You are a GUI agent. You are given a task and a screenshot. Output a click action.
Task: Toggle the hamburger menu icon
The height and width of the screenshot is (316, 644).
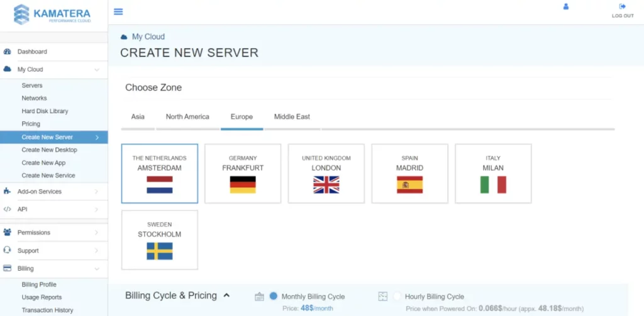coord(118,11)
